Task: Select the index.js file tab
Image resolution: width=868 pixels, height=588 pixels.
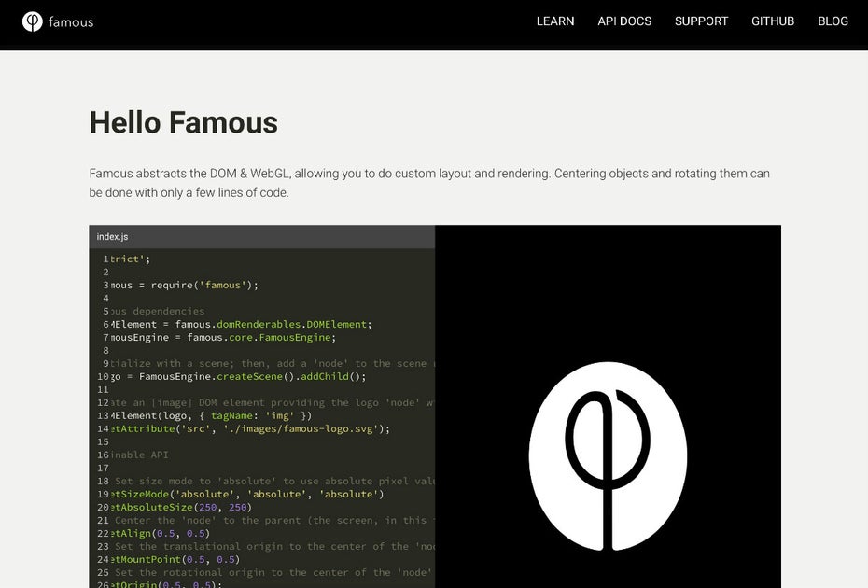Action: pyautogui.click(x=112, y=236)
